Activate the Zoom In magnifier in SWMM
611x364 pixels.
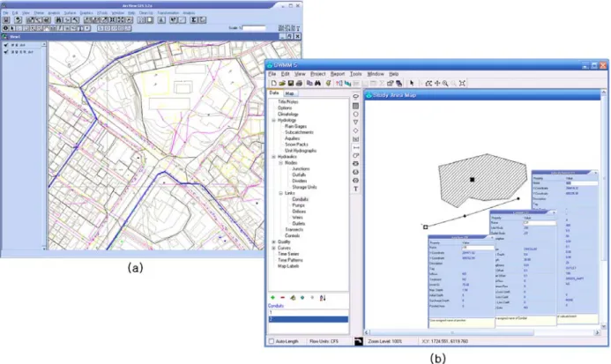tap(445, 83)
